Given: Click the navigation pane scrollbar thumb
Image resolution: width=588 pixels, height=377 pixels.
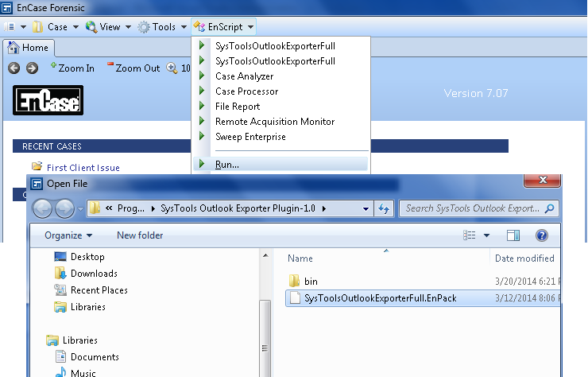Looking at the screenshot, I should coord(265,338).
